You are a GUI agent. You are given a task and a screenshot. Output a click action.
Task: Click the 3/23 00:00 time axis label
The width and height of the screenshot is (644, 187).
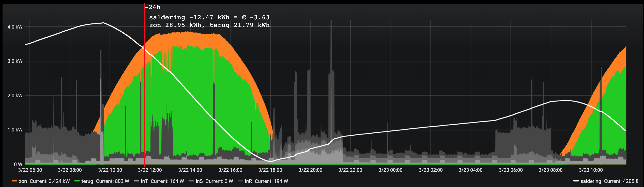[x=390, y=170]
